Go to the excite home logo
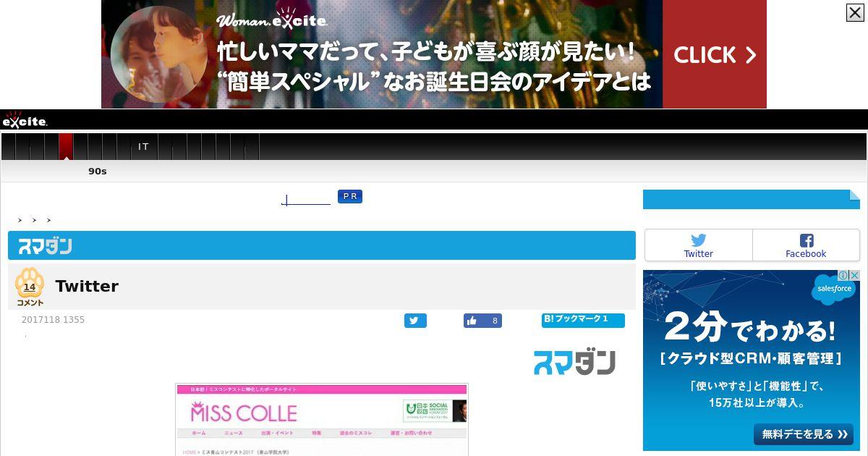This screenshot has height=456, width=868. 25,120
